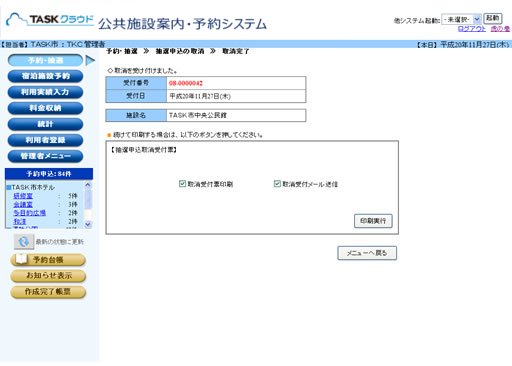Click the 最新の状態に更新 label

[x=60, y=242]
